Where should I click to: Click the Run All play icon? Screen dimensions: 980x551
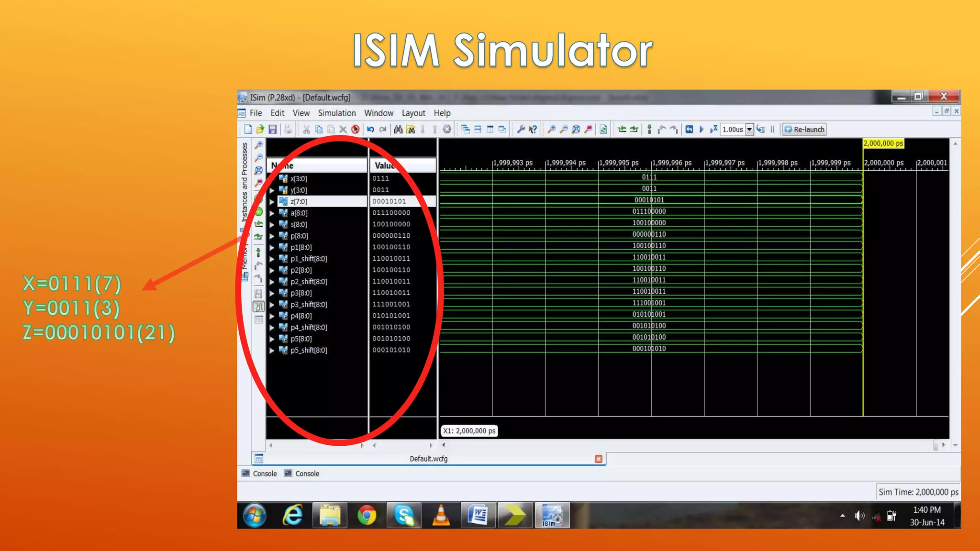pyautogui.click(x=702, y=129)
